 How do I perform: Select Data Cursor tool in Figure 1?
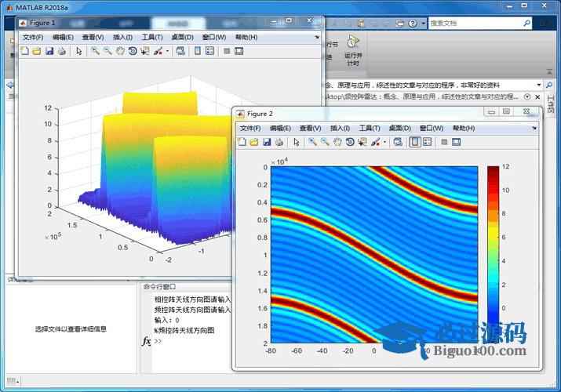coord(144,51)
